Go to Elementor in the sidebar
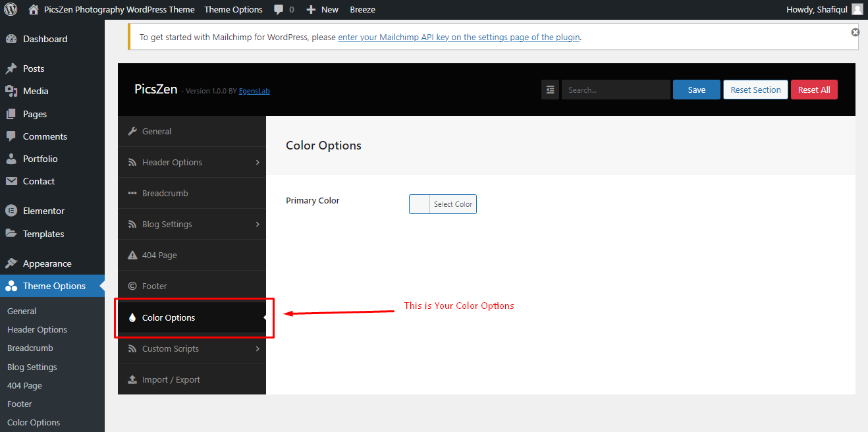 tap(52, 211)
